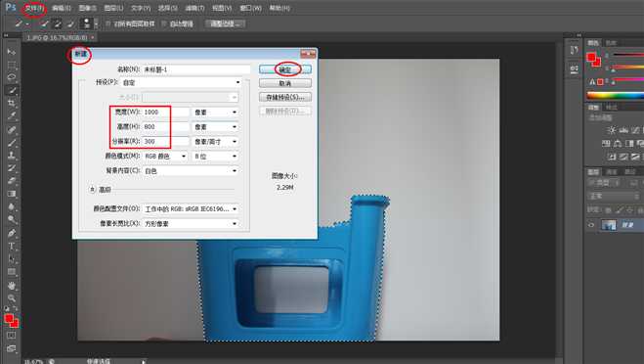Click the red R slider in Color panel
This screenshot has height=364, width=644.
click(627, 55)
